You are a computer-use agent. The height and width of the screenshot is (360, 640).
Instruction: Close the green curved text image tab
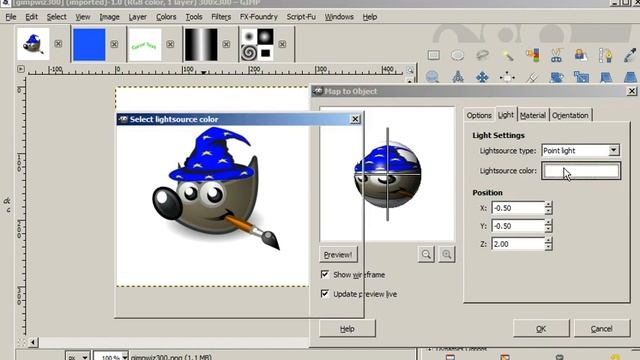click(170, 44)
